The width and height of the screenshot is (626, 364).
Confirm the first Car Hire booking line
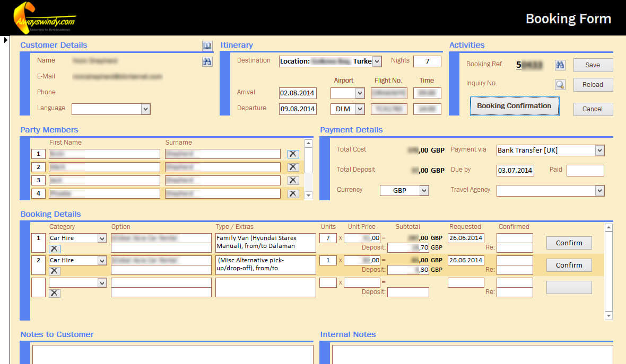(569, 243)
